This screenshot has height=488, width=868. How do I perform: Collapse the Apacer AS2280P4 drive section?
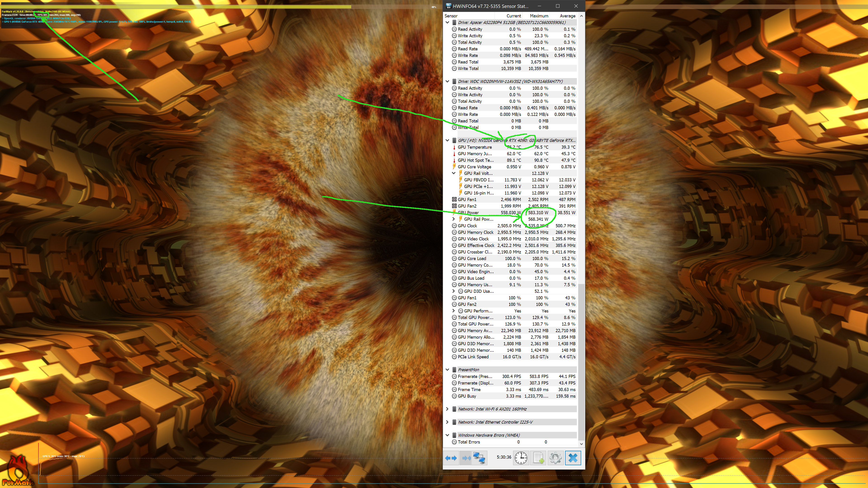448,23
